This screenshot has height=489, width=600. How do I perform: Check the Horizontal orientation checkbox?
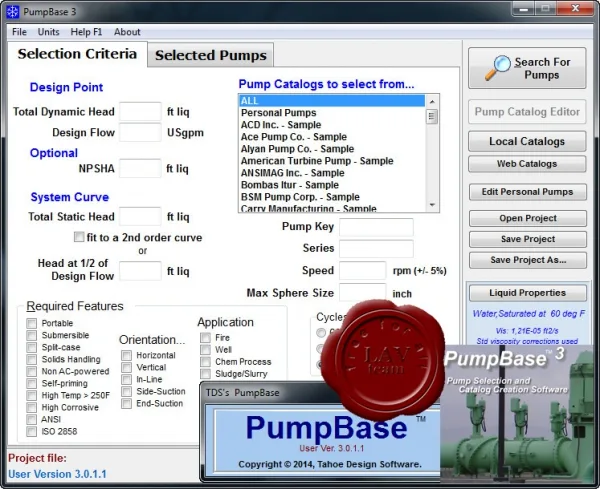click(126, 355)
